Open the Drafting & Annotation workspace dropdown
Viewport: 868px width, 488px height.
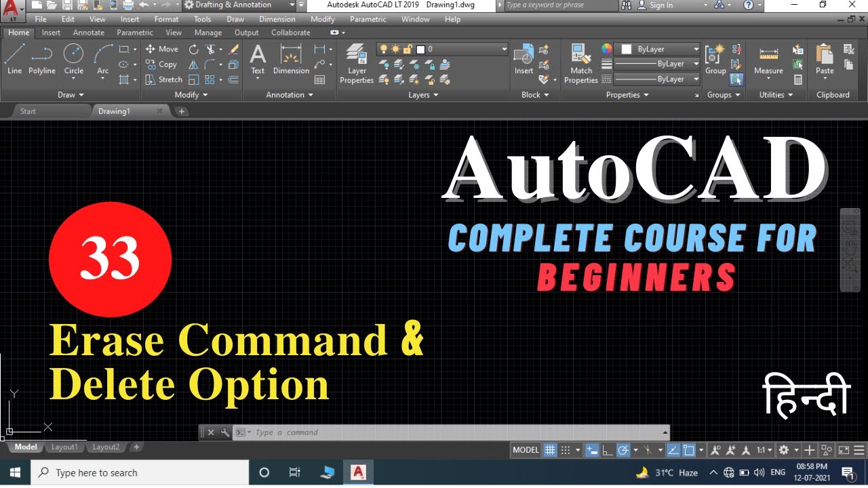click(x=239, y=5)
